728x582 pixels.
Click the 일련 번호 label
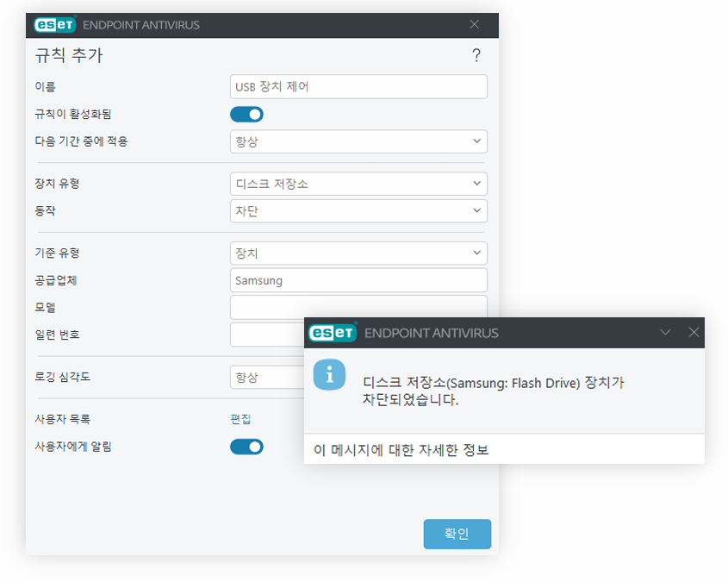(x=57, y=335)
